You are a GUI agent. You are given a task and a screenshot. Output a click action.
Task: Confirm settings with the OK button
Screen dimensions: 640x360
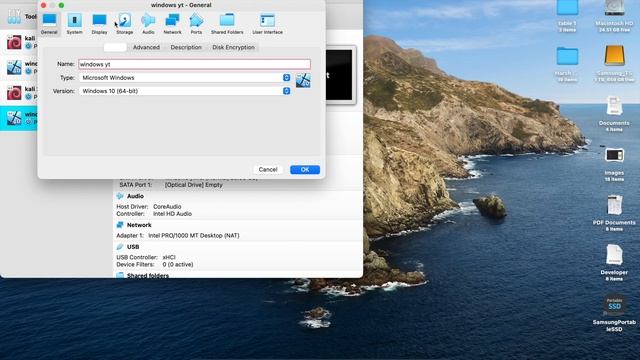pos(305,169)
